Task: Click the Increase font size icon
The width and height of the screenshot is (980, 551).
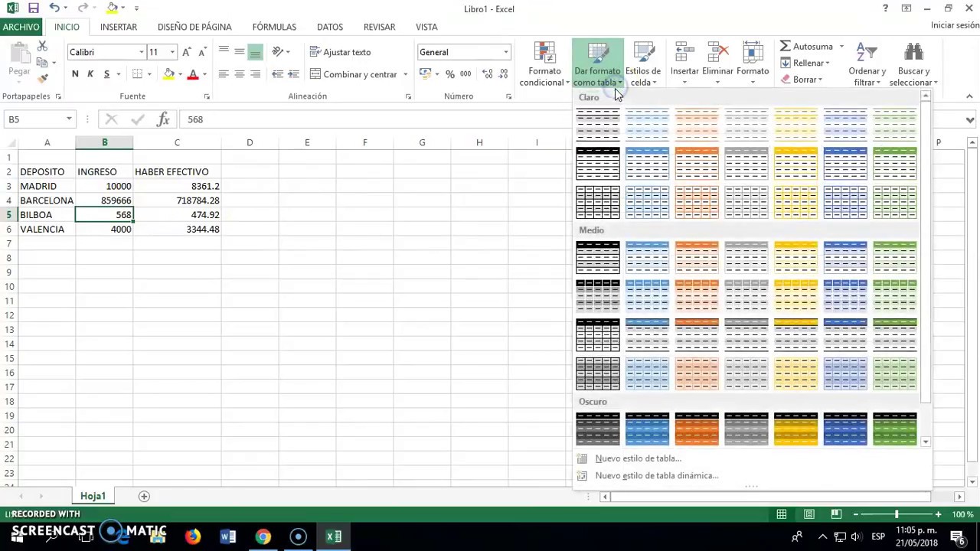Action: pyautogui.click(x=186, y=52)
